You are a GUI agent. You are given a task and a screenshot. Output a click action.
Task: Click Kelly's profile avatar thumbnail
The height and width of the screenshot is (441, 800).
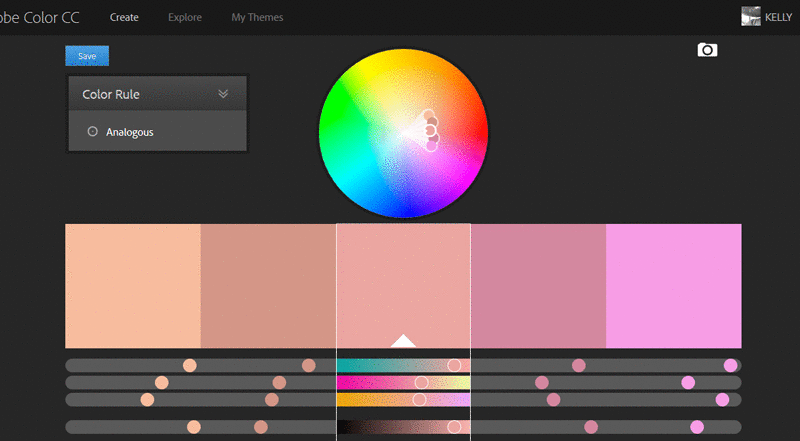tap(751, 16)
